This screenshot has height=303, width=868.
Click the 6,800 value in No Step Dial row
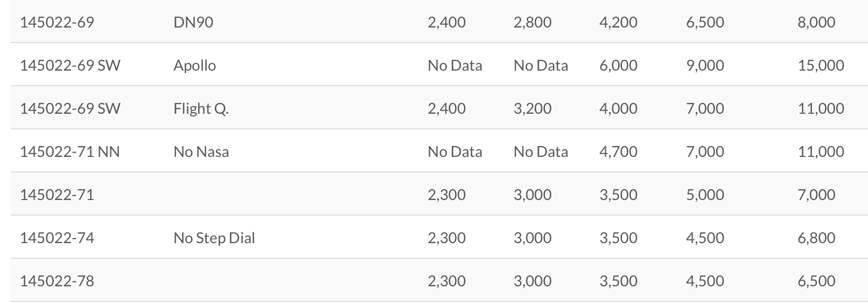click(x=816, y=238)
